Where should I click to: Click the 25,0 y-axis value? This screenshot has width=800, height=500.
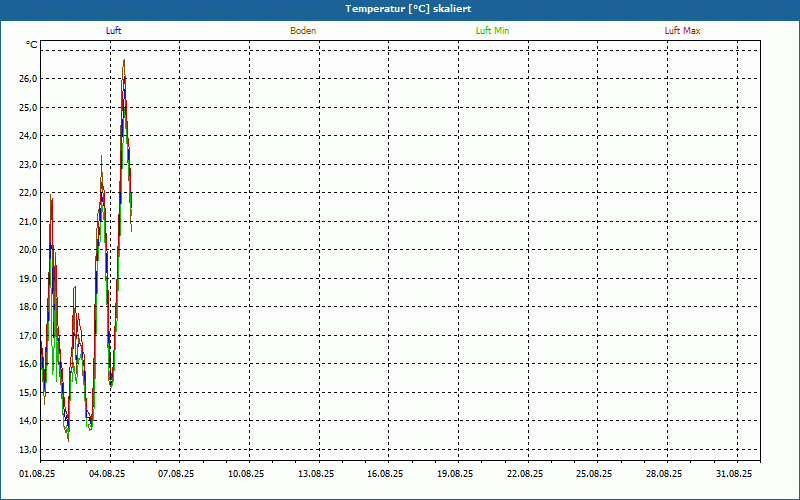point(28,107)
